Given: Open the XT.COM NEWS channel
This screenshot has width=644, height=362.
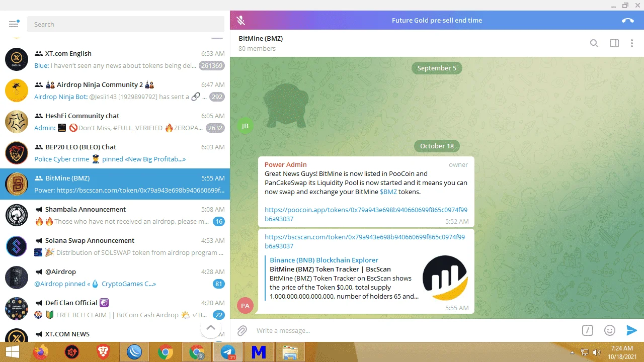Looking at the screenshot, I should 115,334.
